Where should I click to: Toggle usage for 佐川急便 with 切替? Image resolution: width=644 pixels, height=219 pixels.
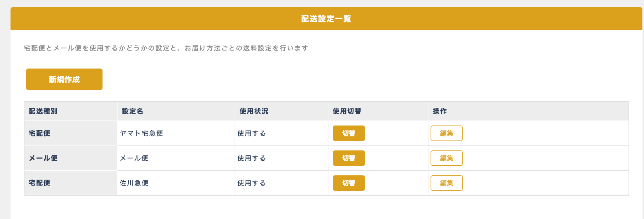click(x=349, y=183)
